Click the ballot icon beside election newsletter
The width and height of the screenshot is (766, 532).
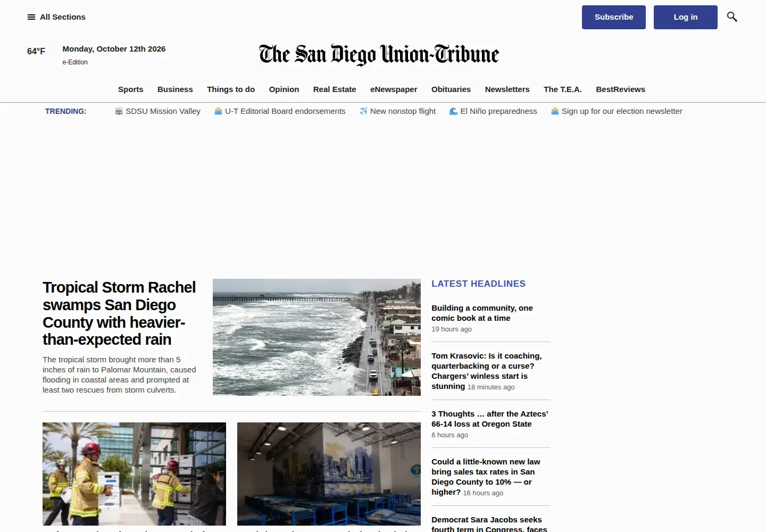(555, 111)
